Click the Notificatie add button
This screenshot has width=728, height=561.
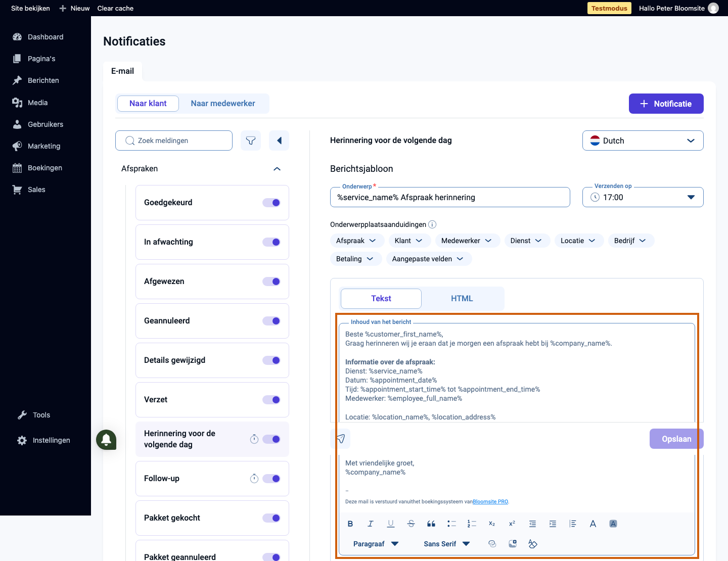pos(666,104)
